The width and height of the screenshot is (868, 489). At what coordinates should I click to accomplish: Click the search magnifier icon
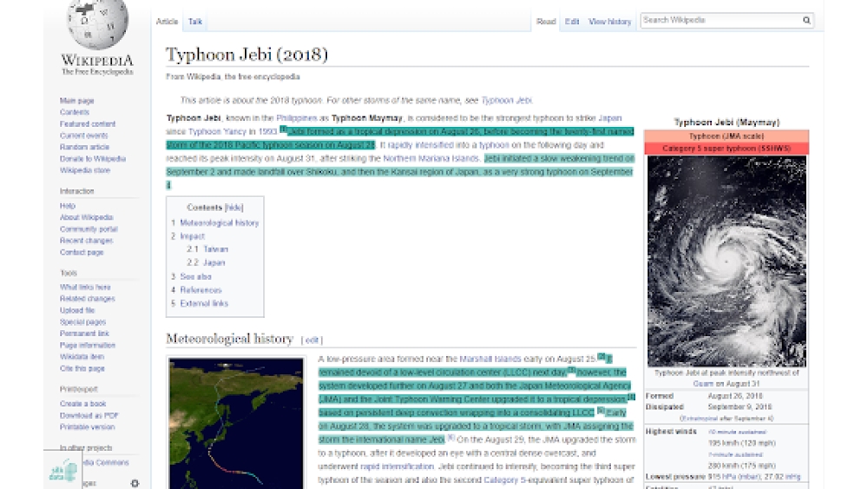click(x=806, y=21)
